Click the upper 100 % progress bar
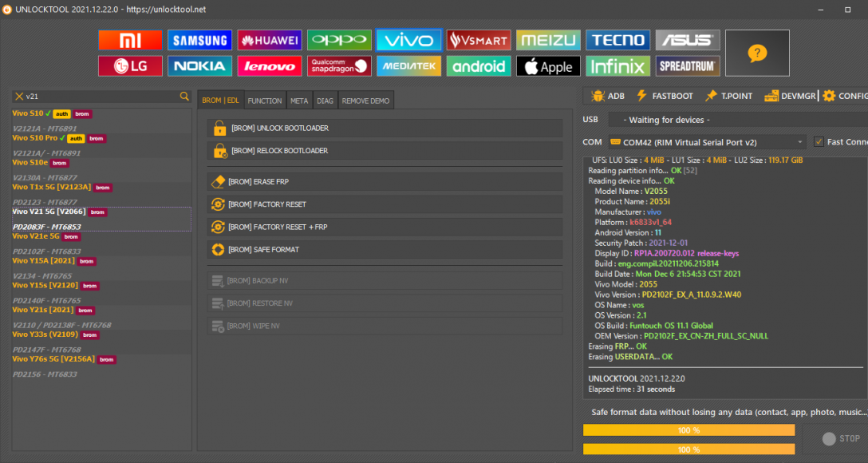 [x=688, y=430]
